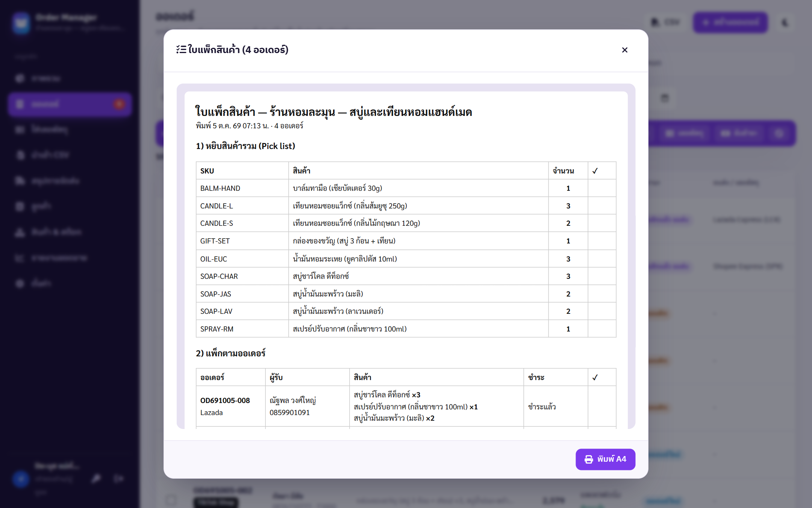
Task: Click the พิมพ์ A4 print button
Action: pyautogui.click(x=605, y=459)
